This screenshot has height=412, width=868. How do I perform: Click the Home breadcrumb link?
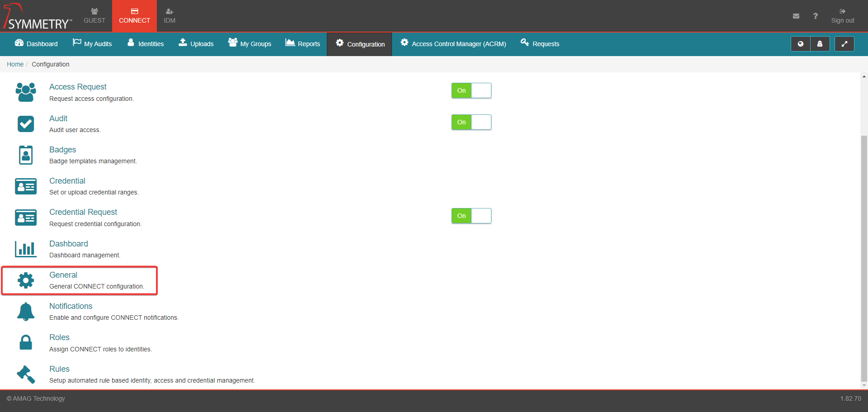15,64
